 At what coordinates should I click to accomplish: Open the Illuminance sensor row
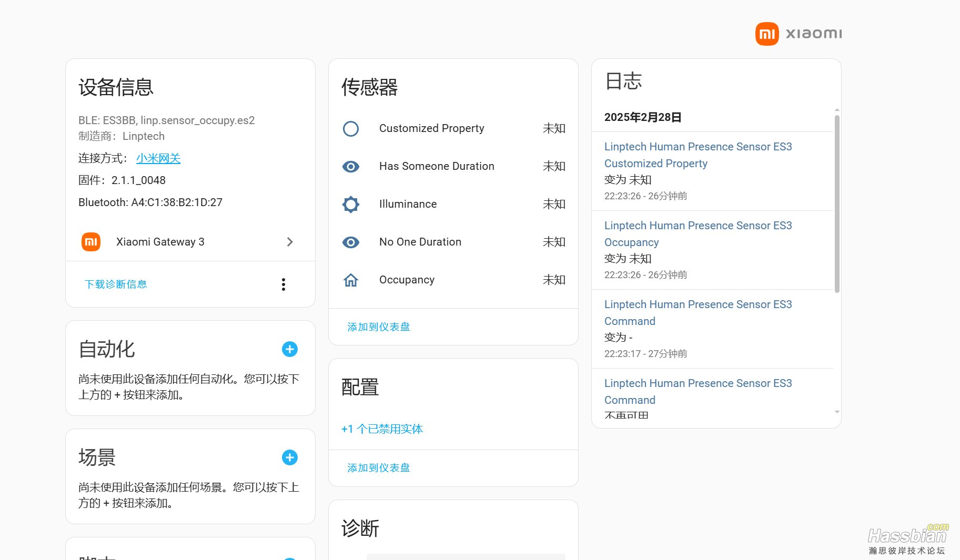click(x=453, y=204)
